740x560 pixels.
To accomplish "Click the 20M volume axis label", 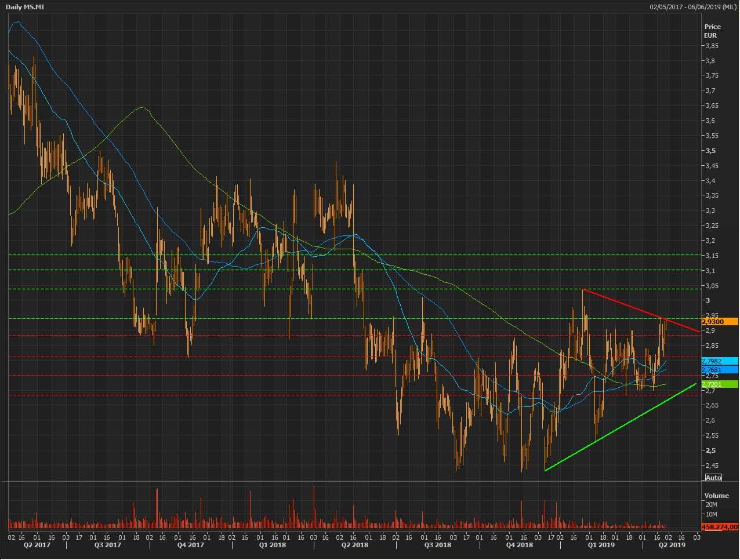I will coord(711,504).
